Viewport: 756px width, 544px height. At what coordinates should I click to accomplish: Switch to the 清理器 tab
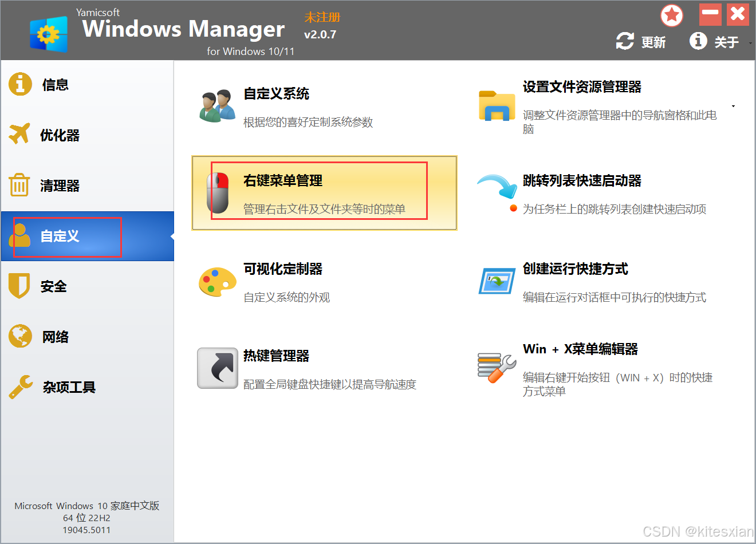pyautogui.click(x=60, y=186)
